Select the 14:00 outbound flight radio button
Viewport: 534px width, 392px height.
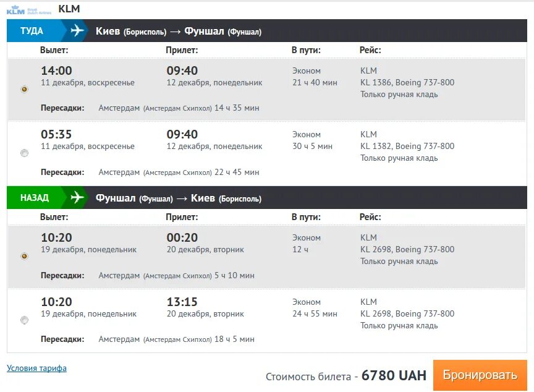point(24,89)
